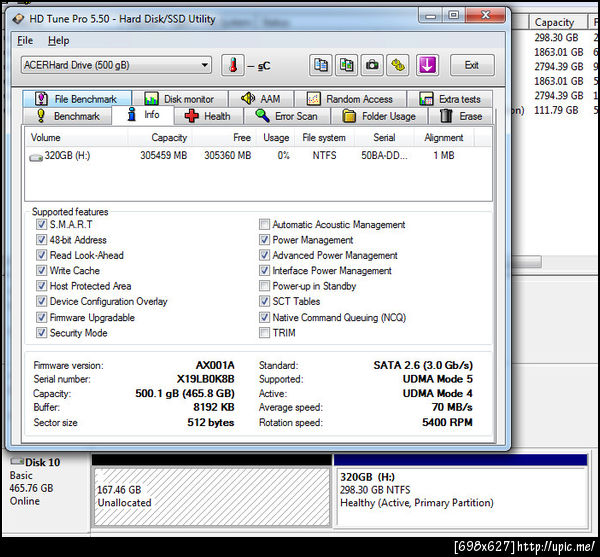Switch to the File Benchmark tab
The height and width of the screenshot is (557, 600).
pos(77,99)
